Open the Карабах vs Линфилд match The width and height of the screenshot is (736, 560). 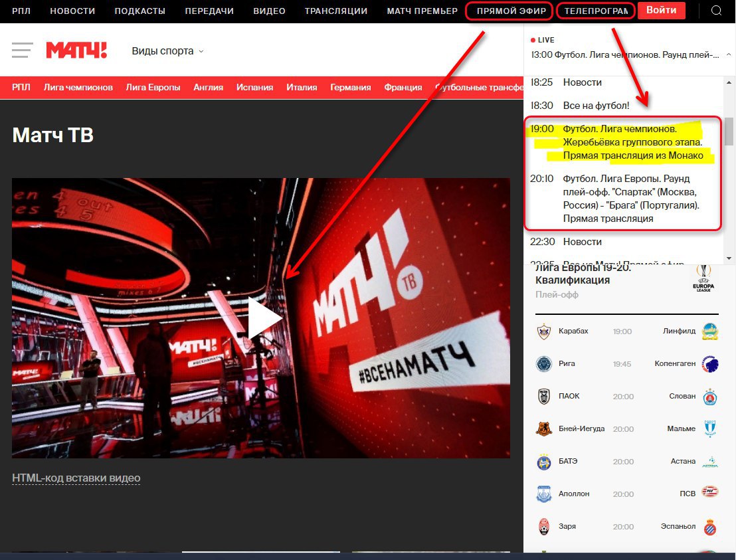pos(626,331)
